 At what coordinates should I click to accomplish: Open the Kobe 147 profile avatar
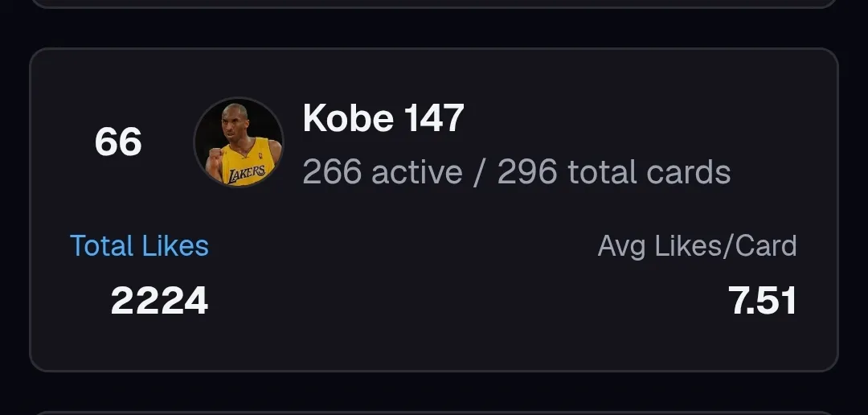[239, 142]
